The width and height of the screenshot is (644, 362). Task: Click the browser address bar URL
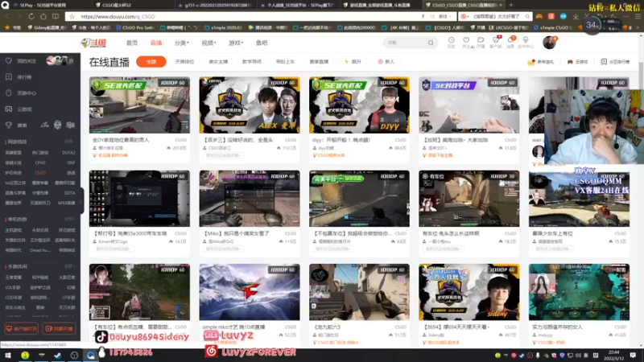click(x=118, y=16)
